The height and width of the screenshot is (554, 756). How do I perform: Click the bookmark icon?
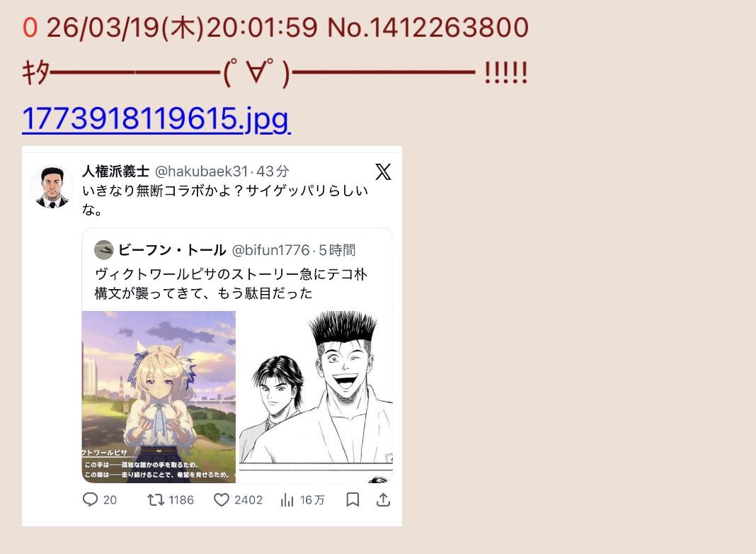353,499
